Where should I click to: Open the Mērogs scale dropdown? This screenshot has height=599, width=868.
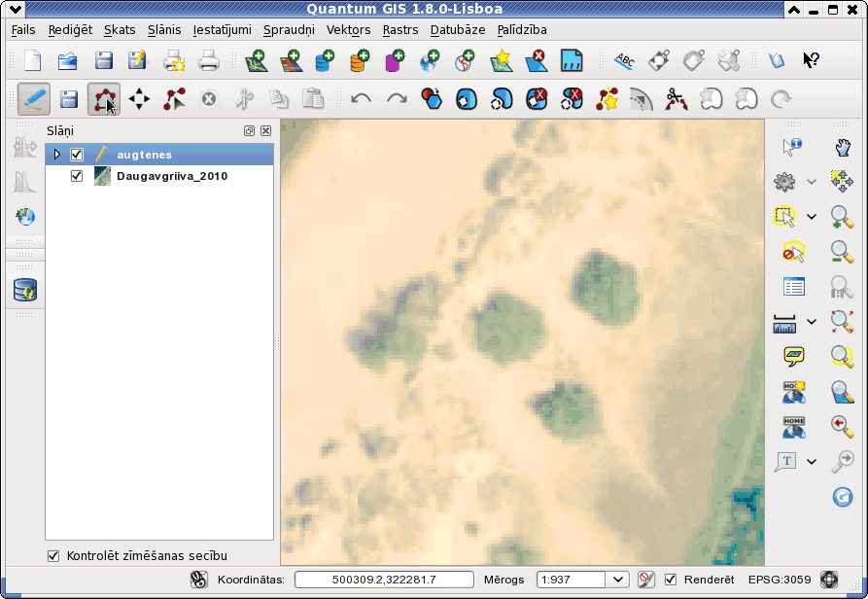[618, 580]
